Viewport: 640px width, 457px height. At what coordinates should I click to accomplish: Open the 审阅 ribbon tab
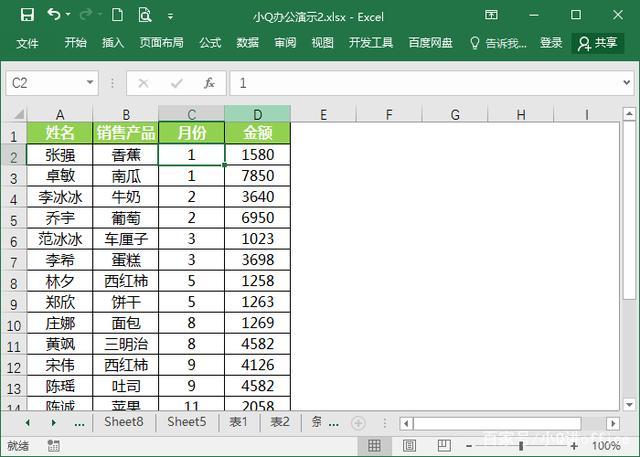pyautogui.click(x=285, y=42)
